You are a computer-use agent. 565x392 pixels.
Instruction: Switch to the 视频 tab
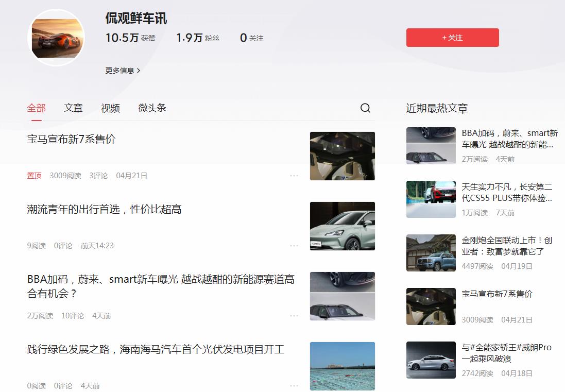[x=110, y=108]
